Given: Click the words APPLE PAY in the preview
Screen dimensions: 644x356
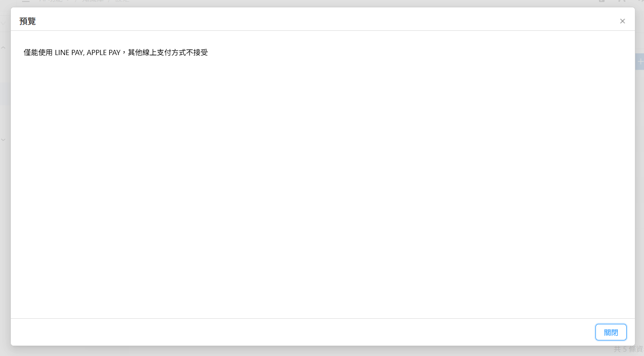Looking at the screenshot, I should [x=104, y=52].
